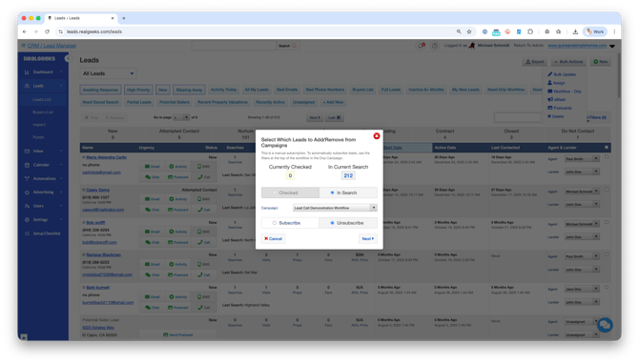This screenshot has height=364, width=639.
Task: Click the search magnifier icon in header
Action: (x=295, y=46)
